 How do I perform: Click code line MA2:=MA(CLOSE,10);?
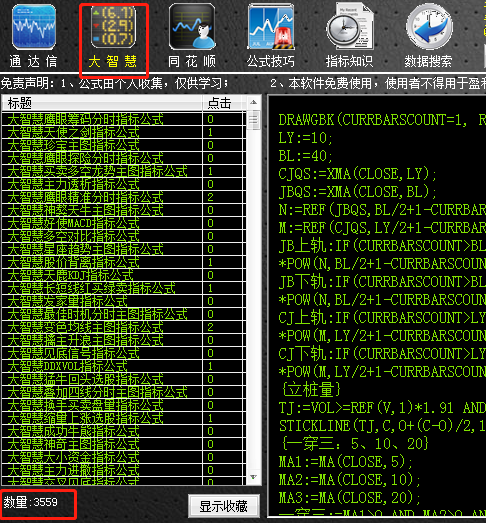pyautogui.click(x=349, y=480)
